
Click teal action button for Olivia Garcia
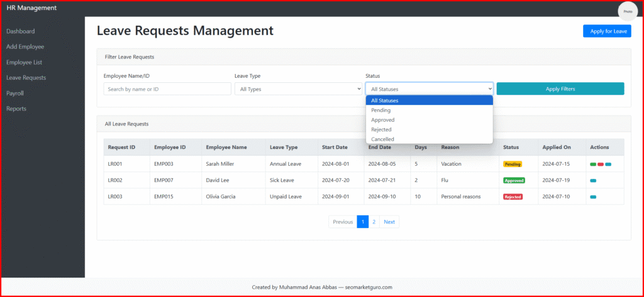click(x=593, y=197)
